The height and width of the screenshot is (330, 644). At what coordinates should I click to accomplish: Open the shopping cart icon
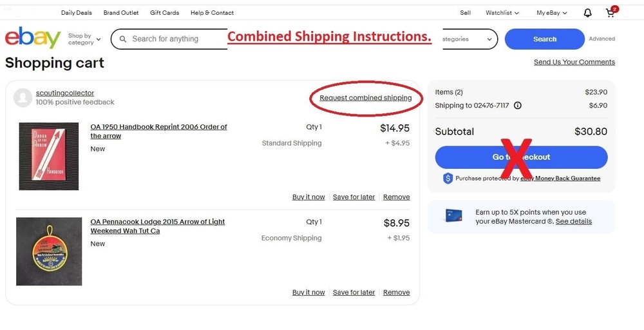click(x=610, y=13)
